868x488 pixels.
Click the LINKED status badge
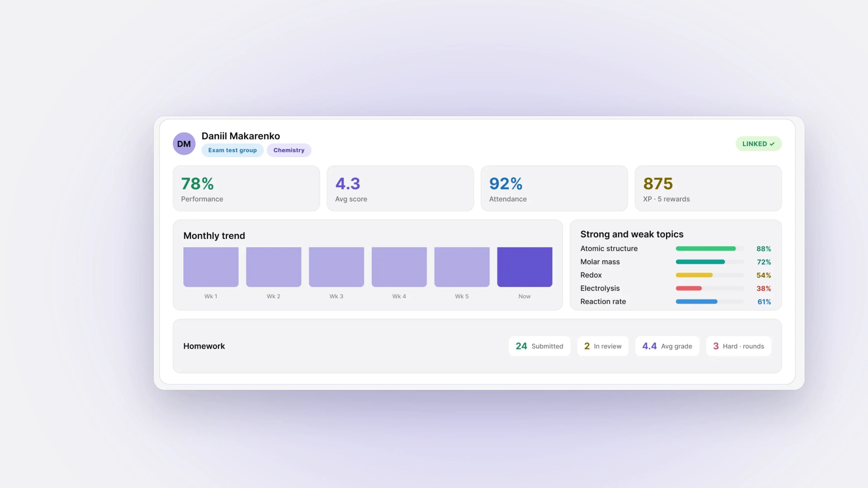(759, 144)
